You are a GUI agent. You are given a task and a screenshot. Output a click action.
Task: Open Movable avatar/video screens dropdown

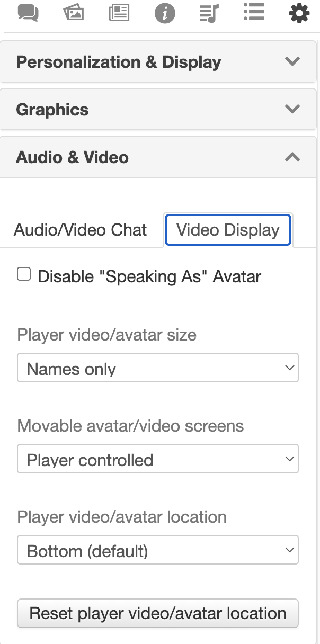click(x=158, y=459)
